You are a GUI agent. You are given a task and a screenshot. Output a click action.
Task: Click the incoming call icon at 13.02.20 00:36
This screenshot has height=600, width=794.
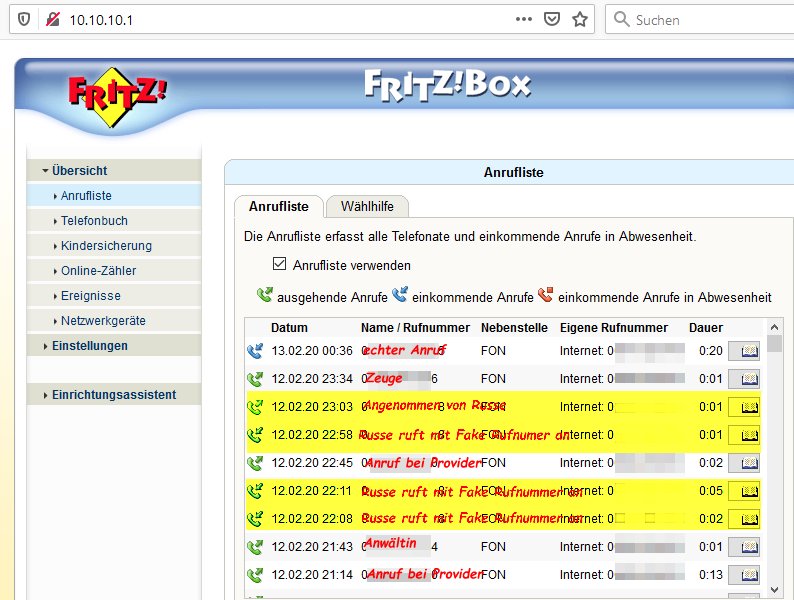(x=255, y=351)
